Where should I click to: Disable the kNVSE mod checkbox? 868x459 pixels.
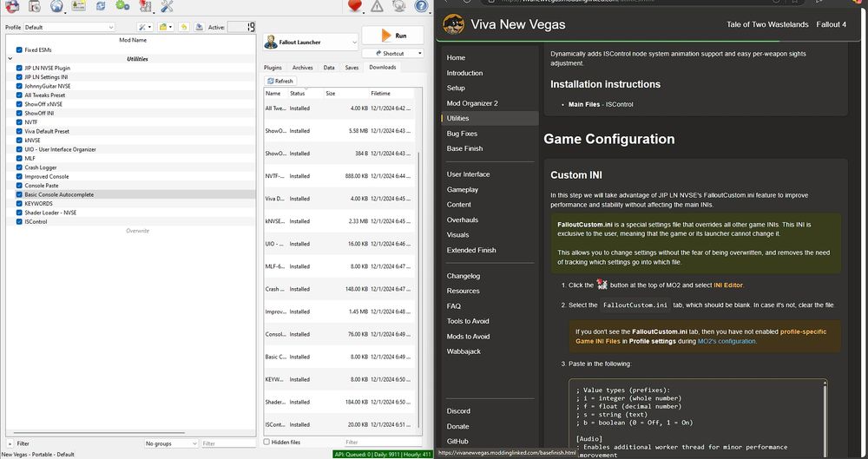(19, 140)
